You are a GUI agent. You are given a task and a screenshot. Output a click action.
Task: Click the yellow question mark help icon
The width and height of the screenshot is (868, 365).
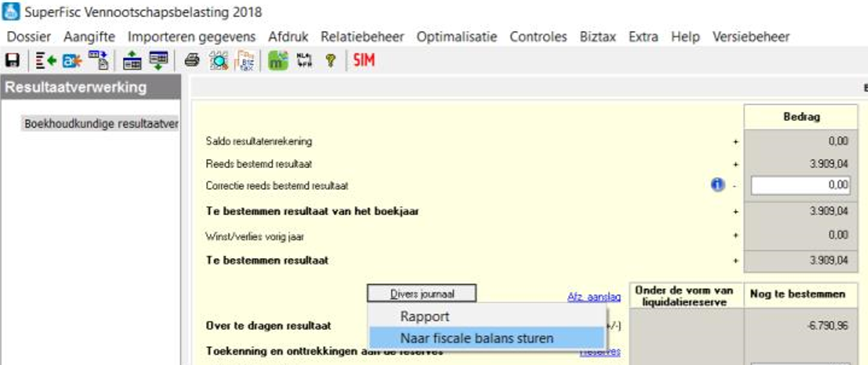click(x=328, y=61)
